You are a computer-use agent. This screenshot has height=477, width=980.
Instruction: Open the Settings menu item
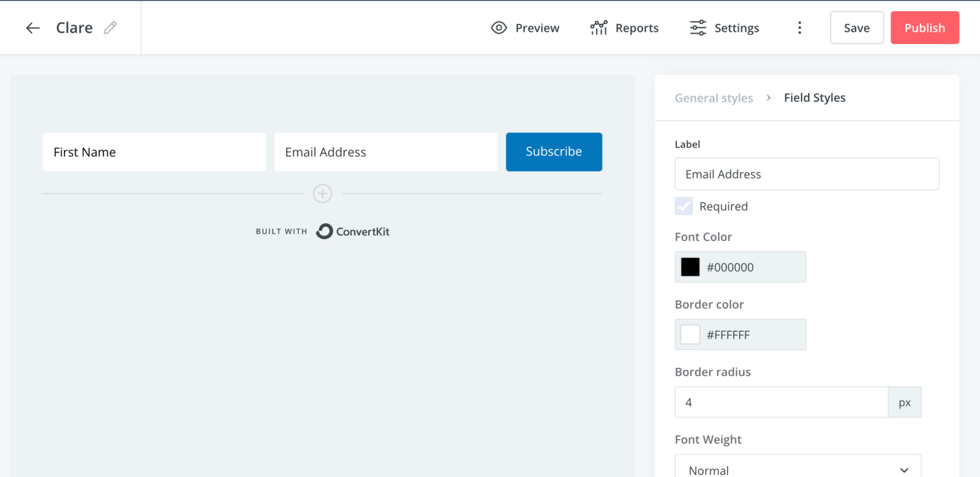pyautogui.click(x=725, y=28)
